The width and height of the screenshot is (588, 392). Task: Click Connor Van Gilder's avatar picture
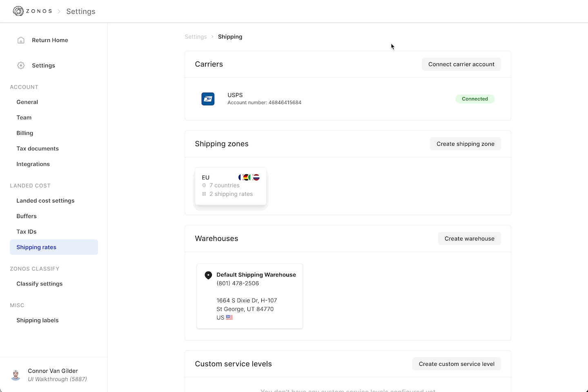16,375
